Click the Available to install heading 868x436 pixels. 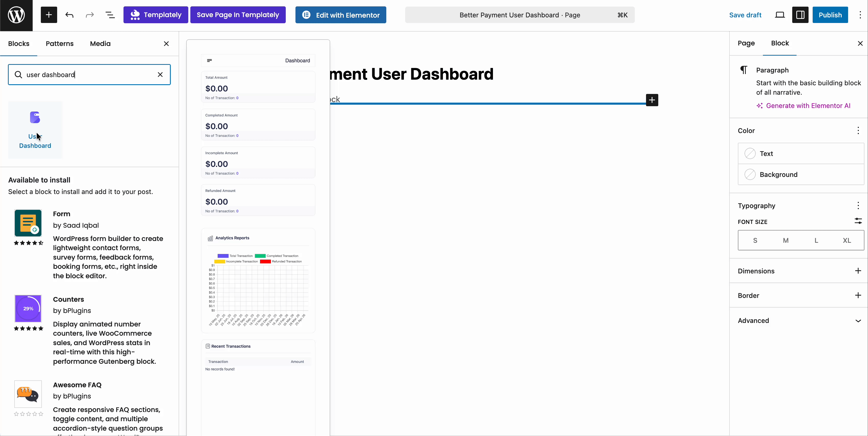pos(40,180)
